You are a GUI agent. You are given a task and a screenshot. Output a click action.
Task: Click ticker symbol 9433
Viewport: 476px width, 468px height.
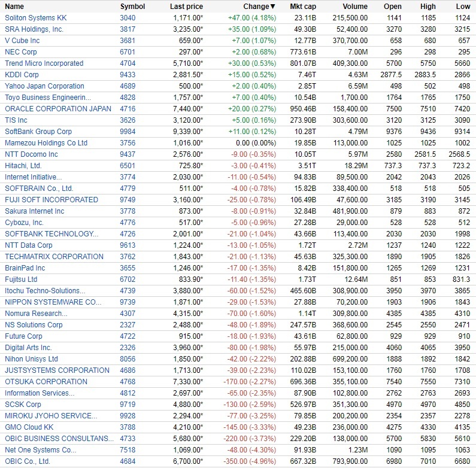point(128,75)
